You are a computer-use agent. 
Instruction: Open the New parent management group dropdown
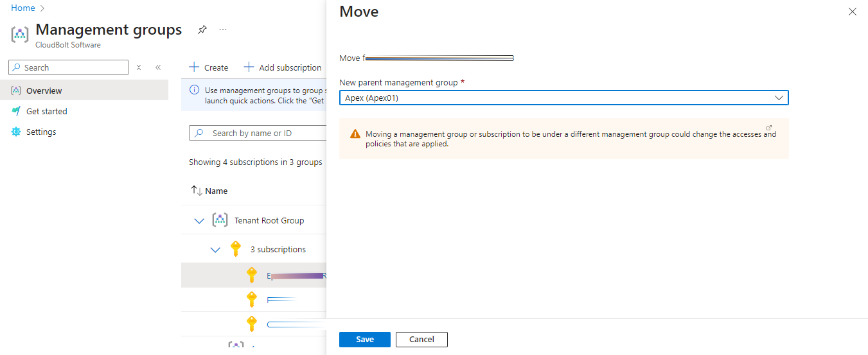coord(563,98)
